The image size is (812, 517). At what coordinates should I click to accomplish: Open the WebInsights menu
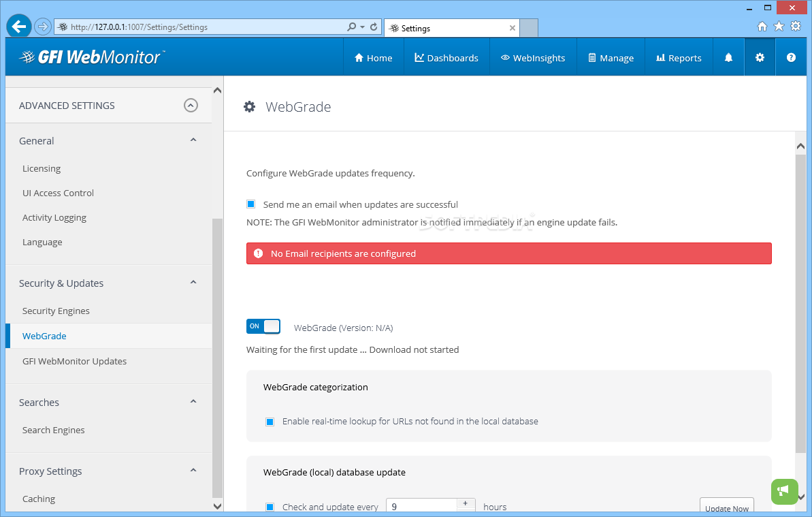533,58
